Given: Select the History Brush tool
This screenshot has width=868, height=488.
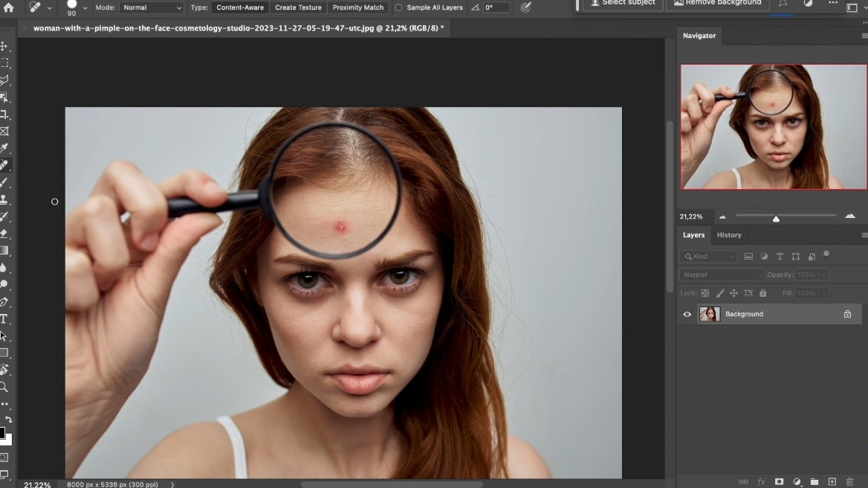Looking at the screenshot, I should pyautogui.click(x=4, y=216).
